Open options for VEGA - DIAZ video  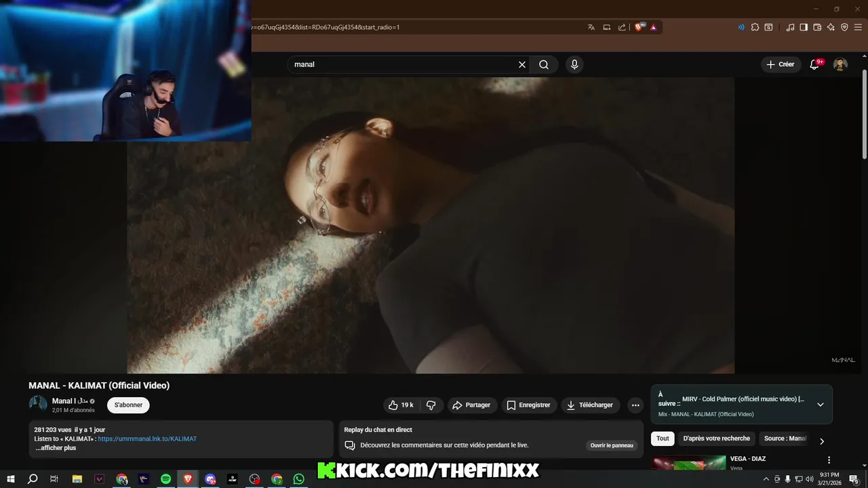pos(829,460)
